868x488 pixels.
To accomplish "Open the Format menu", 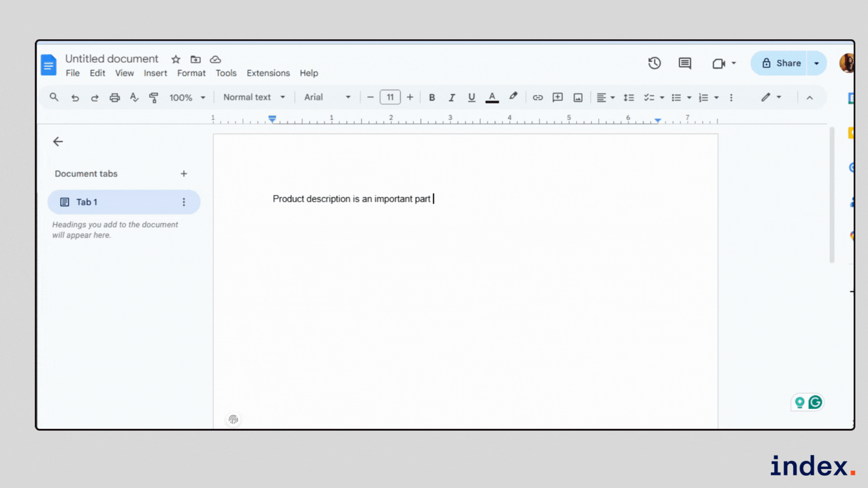I will [191, 73].
